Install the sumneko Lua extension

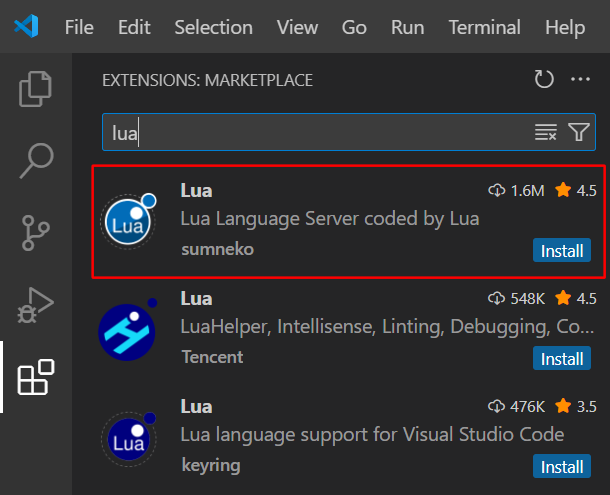[562, 250]
